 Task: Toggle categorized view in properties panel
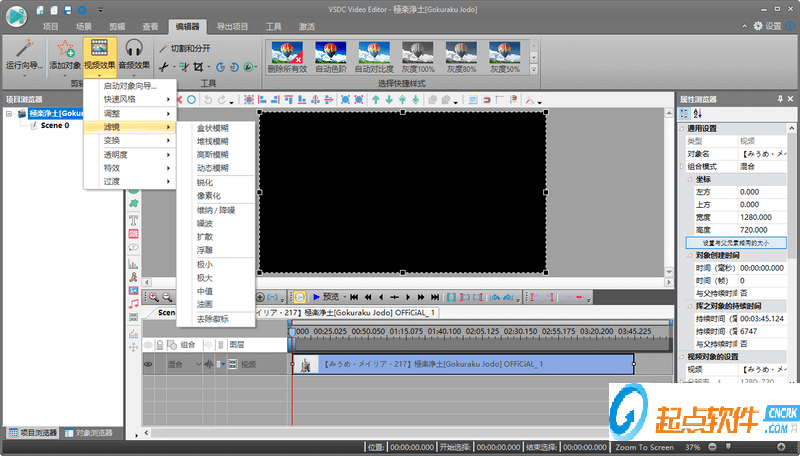click(x=685, y=114)
